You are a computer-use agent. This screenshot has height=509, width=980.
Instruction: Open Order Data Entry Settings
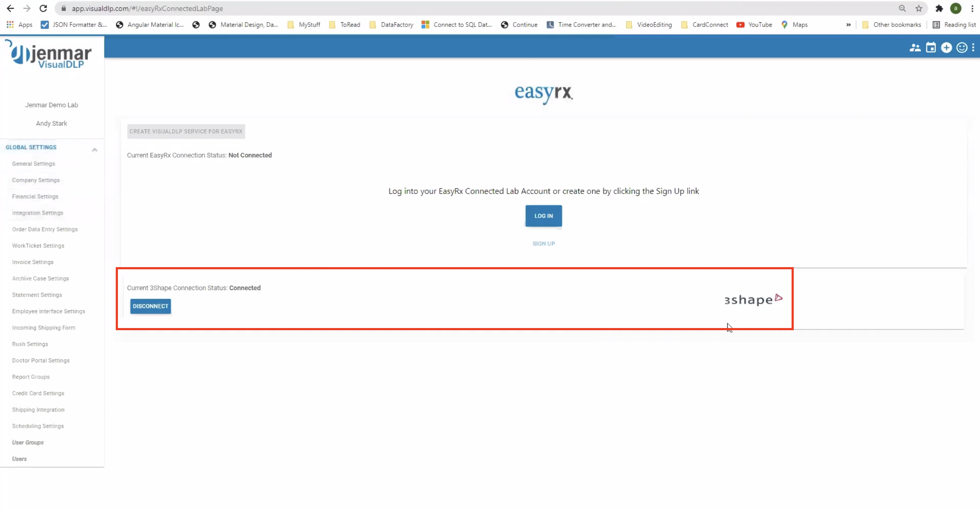pos(45,229)
